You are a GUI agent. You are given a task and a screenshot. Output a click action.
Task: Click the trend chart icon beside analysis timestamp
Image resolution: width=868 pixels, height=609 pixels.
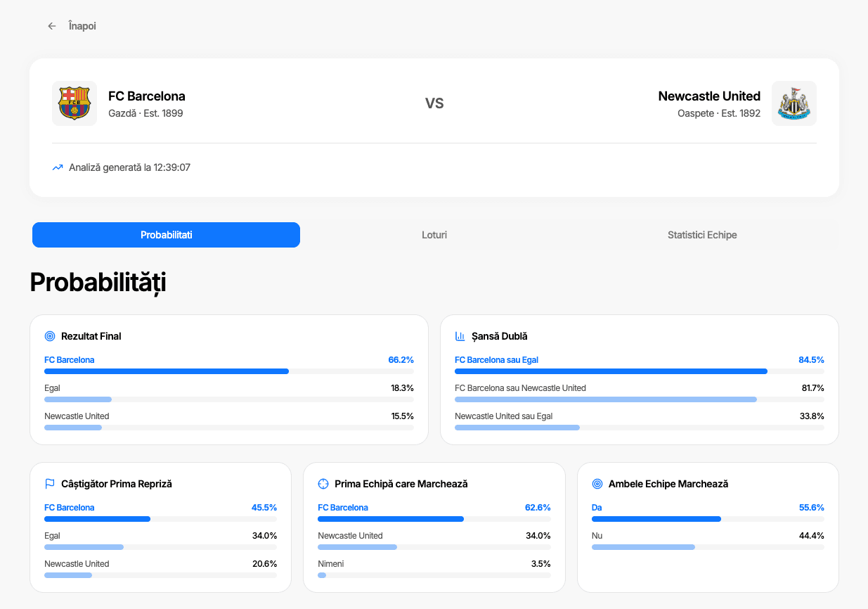click(x=57, y=167)
